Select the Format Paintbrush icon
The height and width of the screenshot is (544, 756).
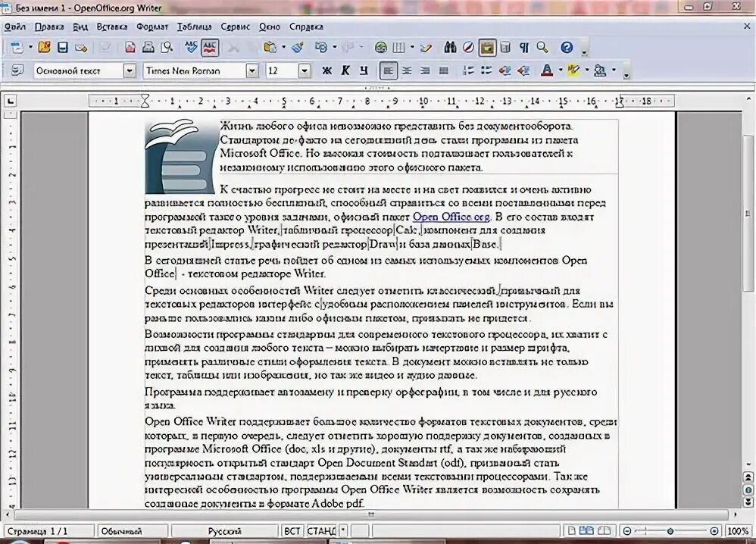click(x=298, y=47)
